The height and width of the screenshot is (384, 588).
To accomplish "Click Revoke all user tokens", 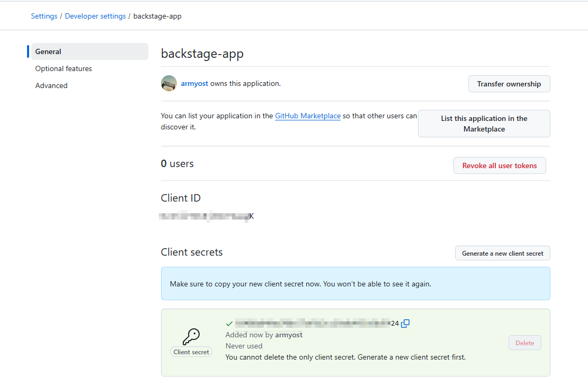I will (x=500, y=165).
